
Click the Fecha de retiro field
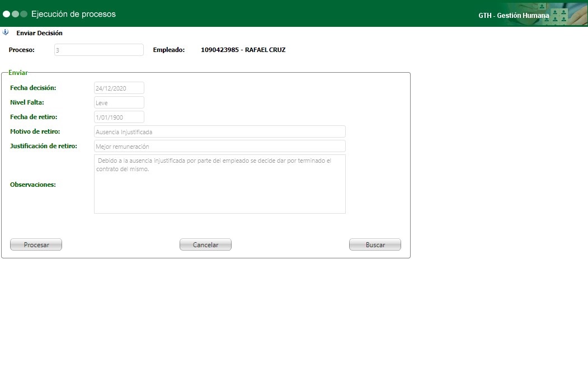tap(119, 117)
